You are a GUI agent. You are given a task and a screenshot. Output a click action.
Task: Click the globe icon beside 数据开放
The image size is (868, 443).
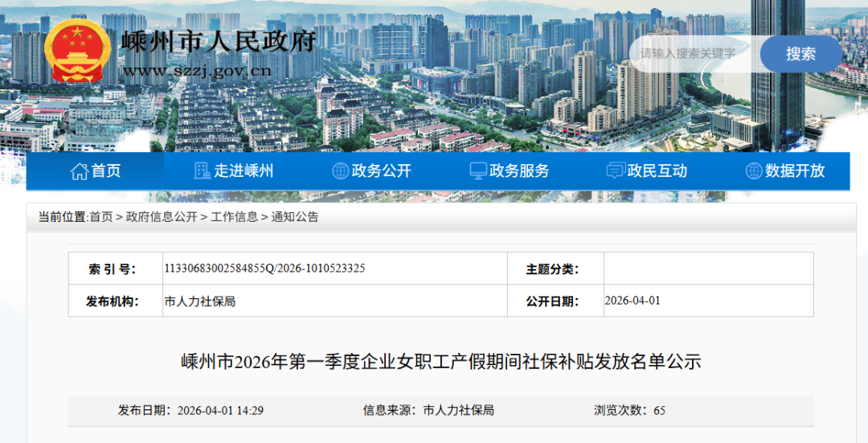point(754,170)
